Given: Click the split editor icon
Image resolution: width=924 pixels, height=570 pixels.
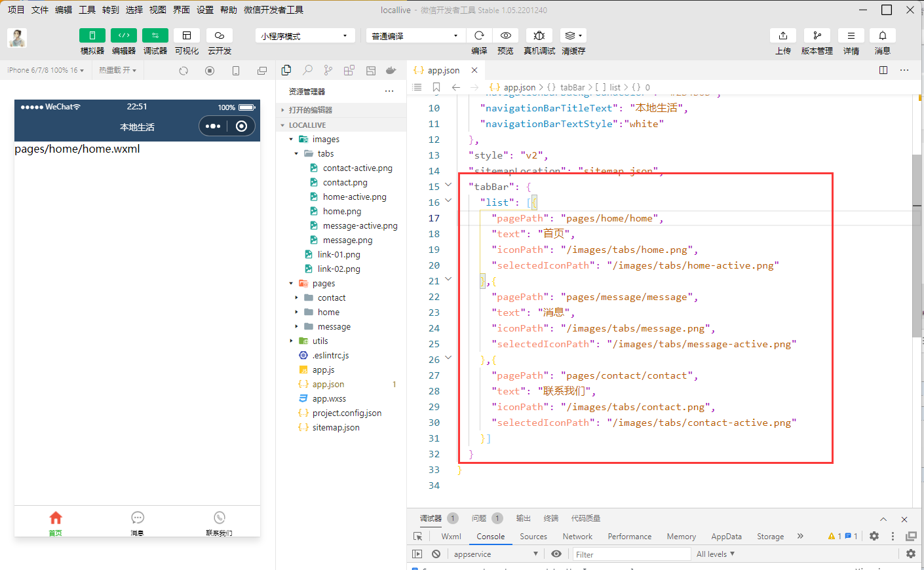Looking at the screenshot, I should [883, 70].
